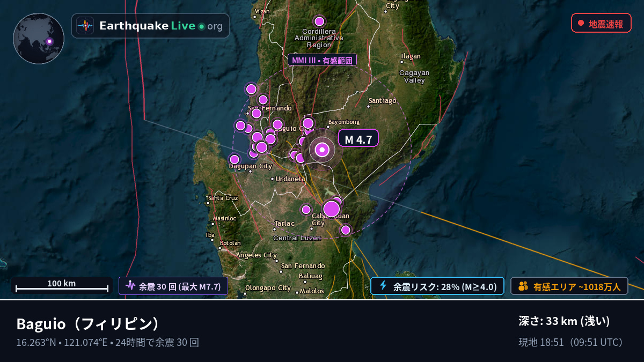This screenshot has width=644, height=362.
Task: Click the Ilagan city label
Action: [411, 56]
